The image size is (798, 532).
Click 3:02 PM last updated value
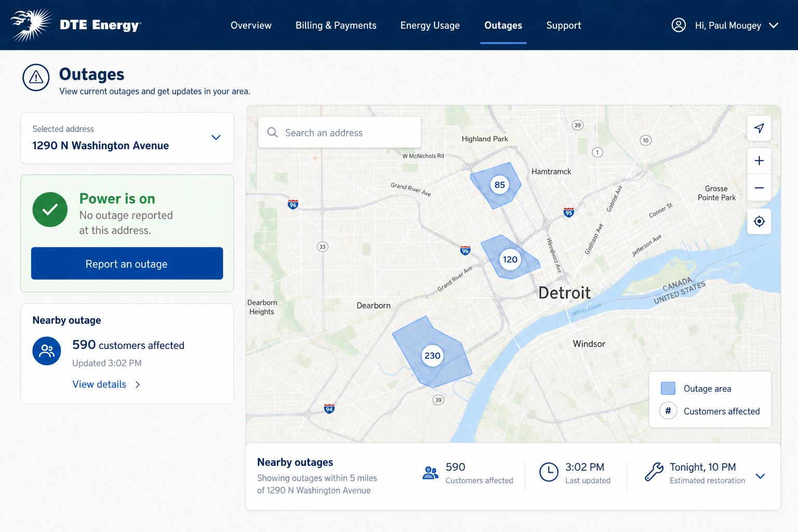(x=584, y=467)
